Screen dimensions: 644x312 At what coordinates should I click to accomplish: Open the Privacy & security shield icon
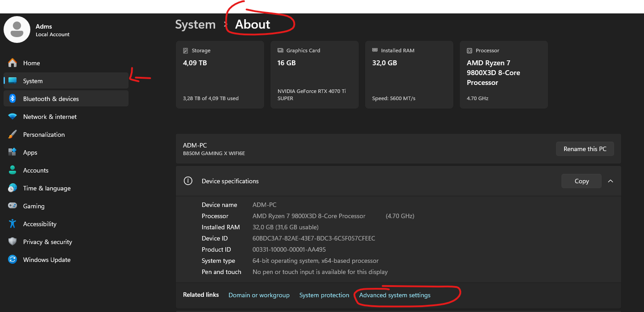tap(12, 242)
